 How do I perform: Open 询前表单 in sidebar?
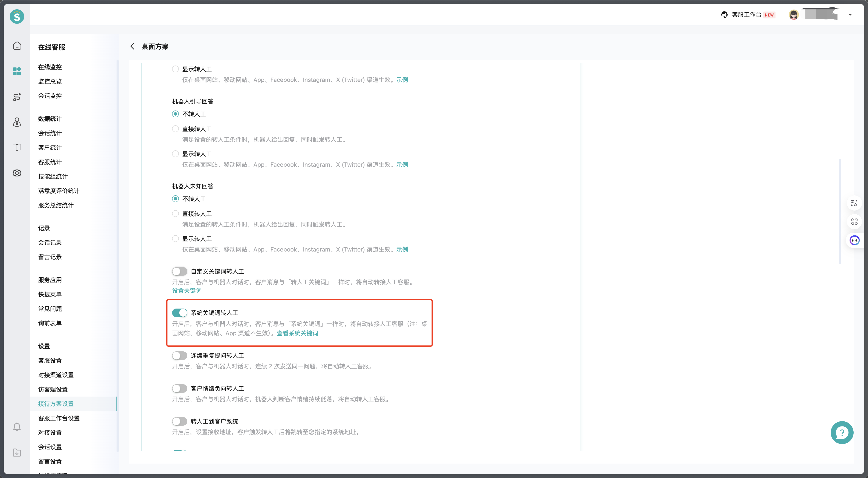50,323
